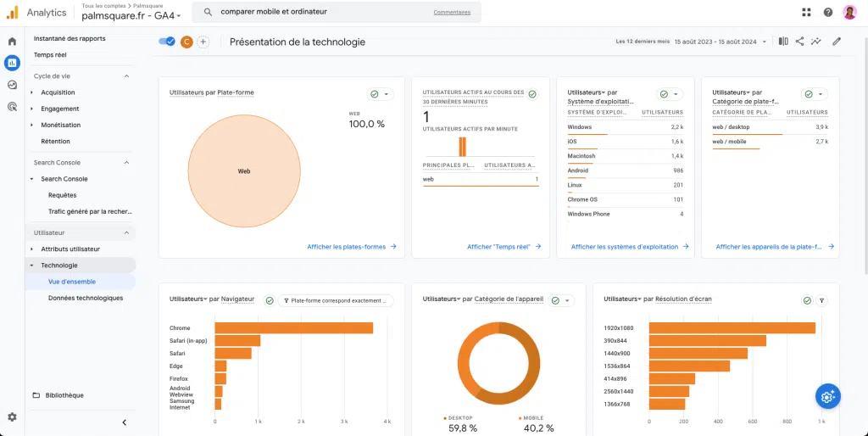This screenshot has height=436, width=868.
Task: Click the Bibliothèque folder icon
Action: 36,395
